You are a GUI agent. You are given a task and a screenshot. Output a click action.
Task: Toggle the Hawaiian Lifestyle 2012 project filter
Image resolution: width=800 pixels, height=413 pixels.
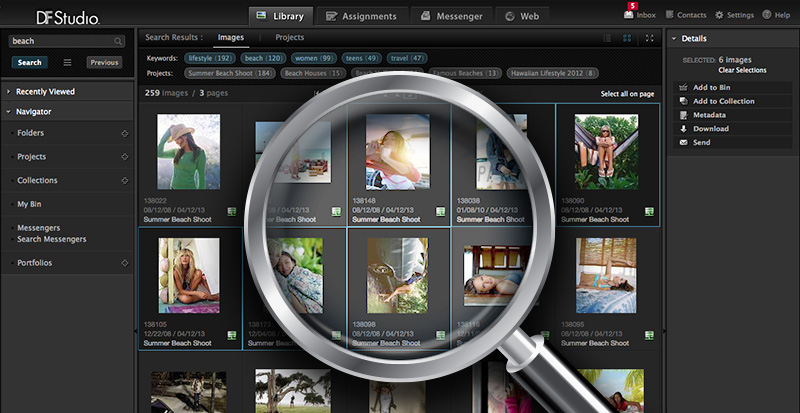pyautogui.click(x=552, y=73)
